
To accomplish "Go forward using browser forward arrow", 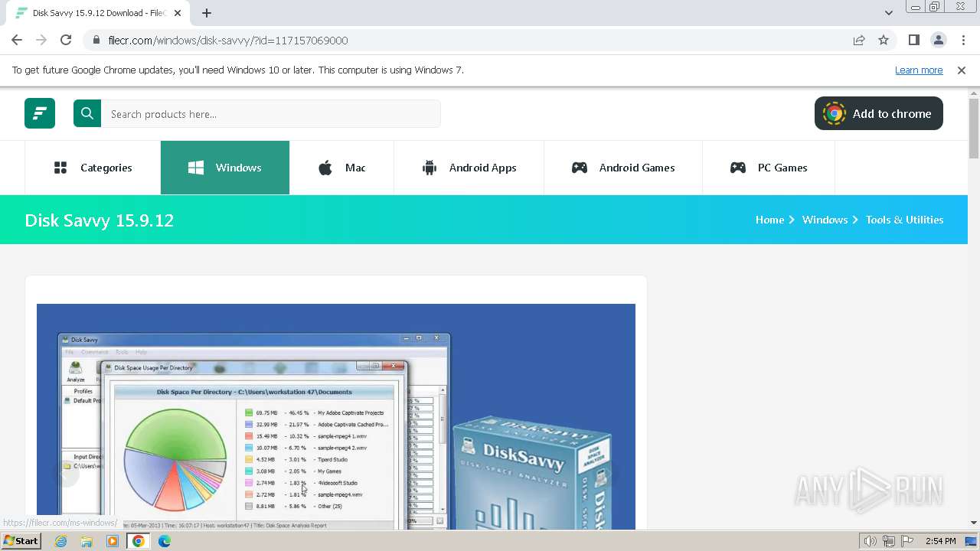I will coord(41,40).
